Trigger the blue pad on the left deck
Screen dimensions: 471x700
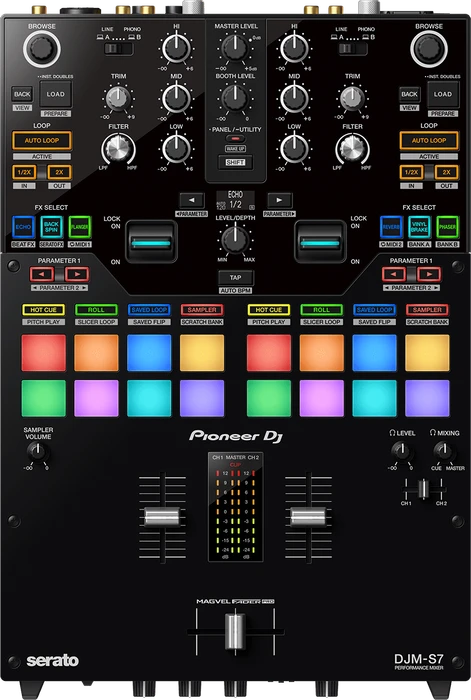point(149,353)
